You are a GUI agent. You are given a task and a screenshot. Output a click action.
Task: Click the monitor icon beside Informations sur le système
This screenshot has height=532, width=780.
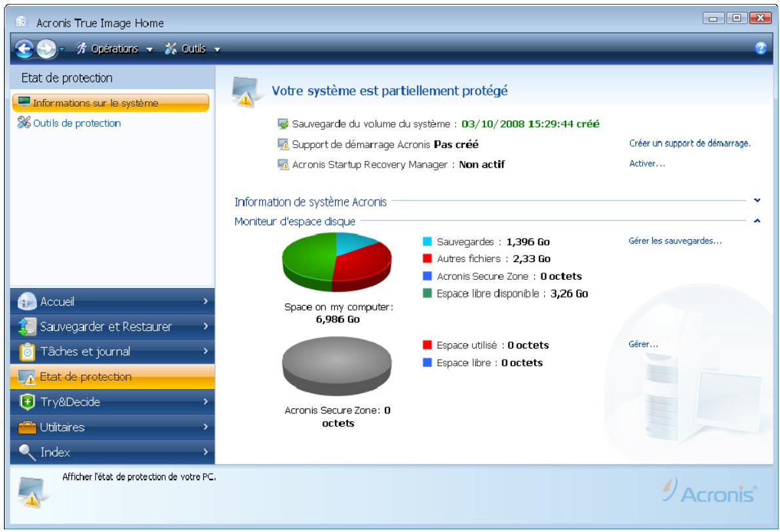click(x=24, y=102)
